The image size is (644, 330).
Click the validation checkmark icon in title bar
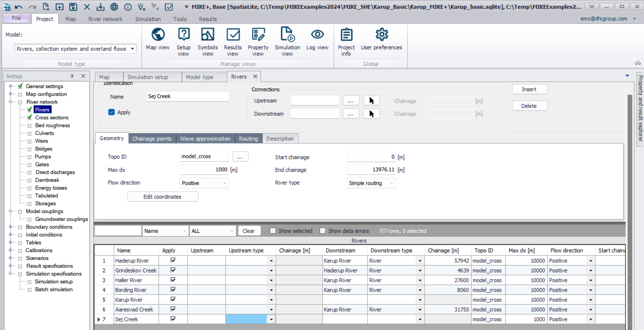[169, 7]
